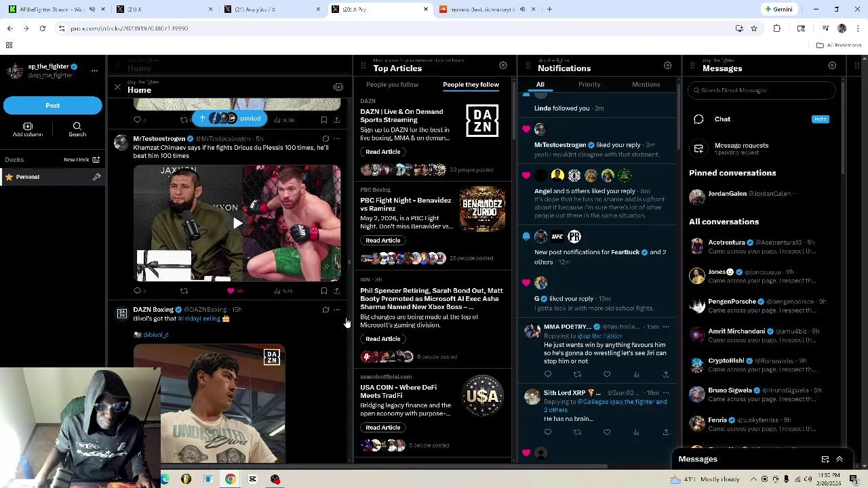The height and width of the screenshot is (488, 868).
Task: Repost the MrTestoestrogen Chimaev post
Action: [x=184, y=291]
